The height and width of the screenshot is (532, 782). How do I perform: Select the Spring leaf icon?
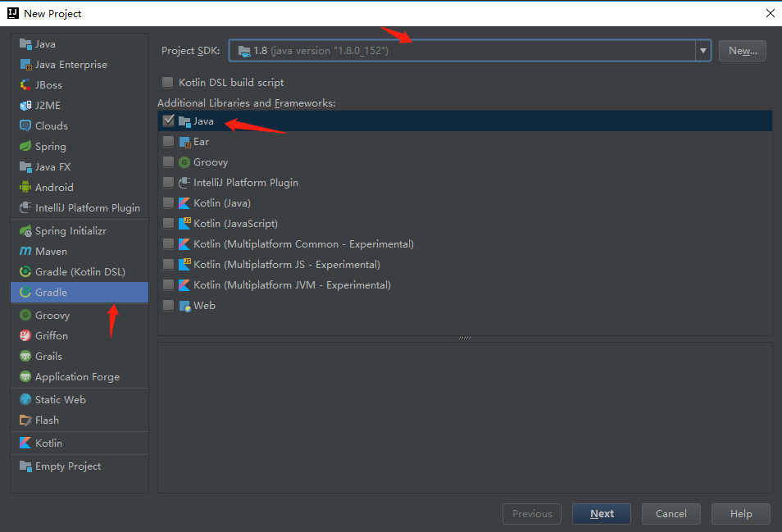tap(25, 146)
